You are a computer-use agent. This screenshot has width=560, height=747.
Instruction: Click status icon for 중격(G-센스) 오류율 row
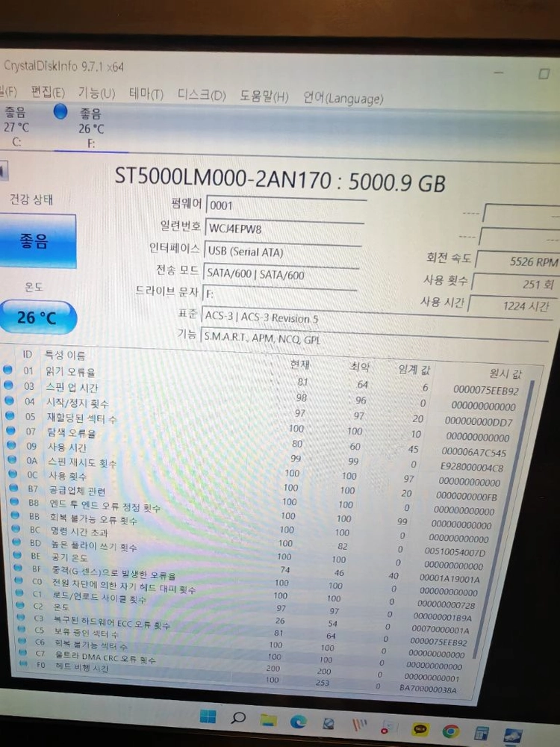click(x=18, y=568)
